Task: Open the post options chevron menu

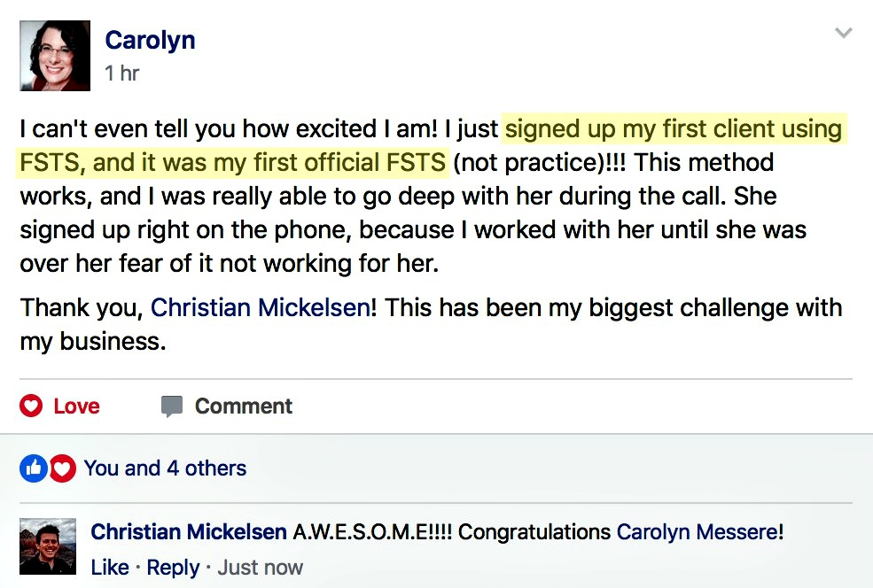Action: 844,33
